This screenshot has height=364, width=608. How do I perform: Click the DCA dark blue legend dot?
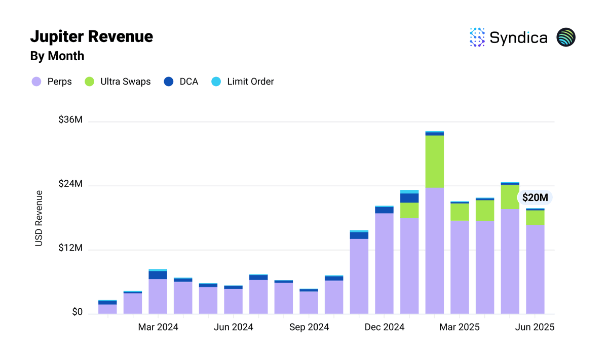[169, 82]
